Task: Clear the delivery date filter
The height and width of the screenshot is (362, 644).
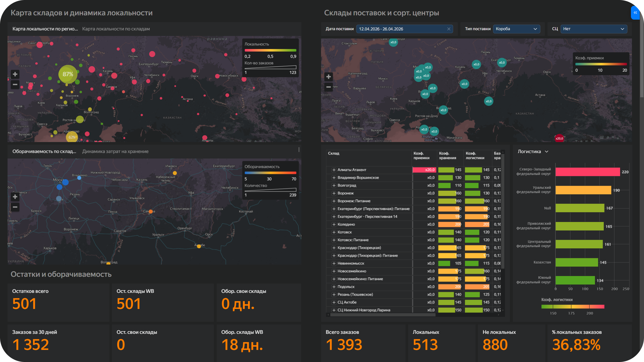Action: click(x=449, y=29)
